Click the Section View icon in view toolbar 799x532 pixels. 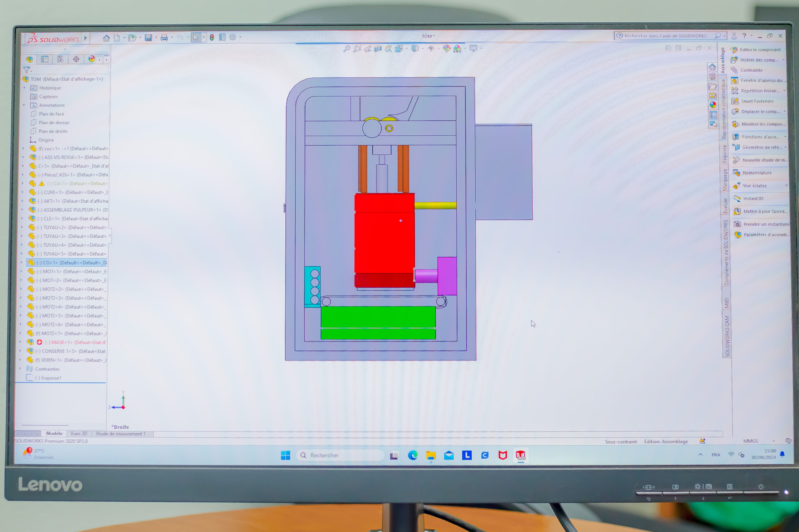(378, 49)
